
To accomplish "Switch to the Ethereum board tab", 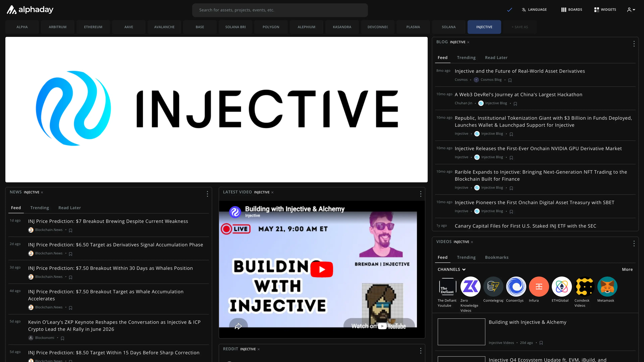I will point(93,27).
